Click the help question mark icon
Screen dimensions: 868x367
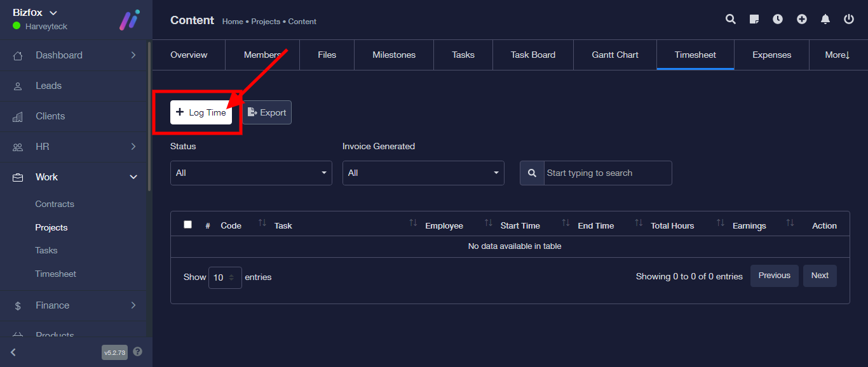click(138, 352)
